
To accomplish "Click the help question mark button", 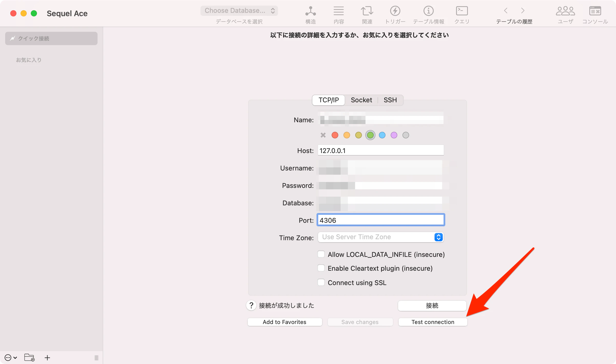I will pyautogui.click(x=251, y=305).
